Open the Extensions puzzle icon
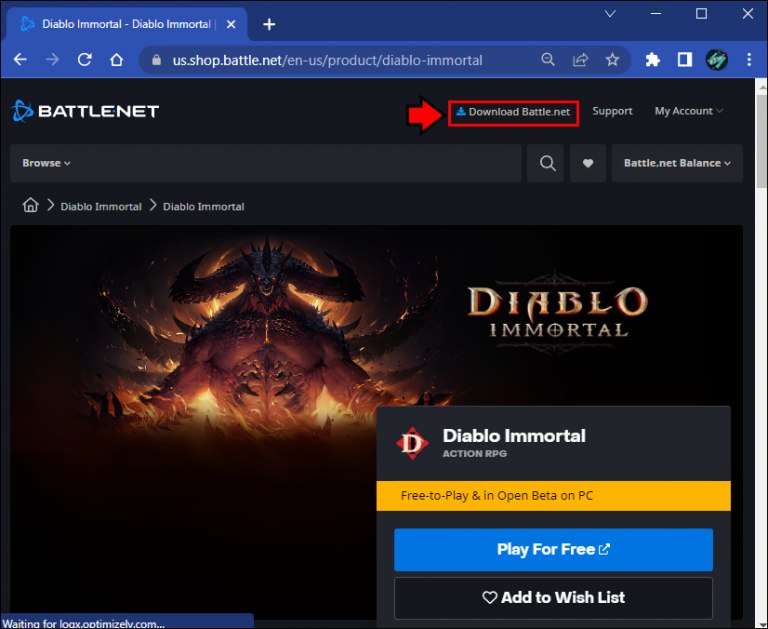 click(652, 60)
